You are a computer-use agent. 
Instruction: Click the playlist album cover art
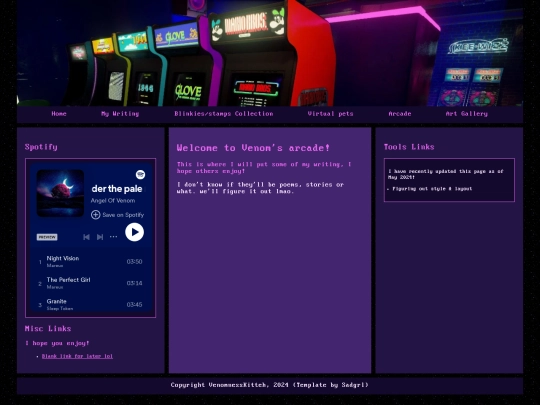coord(60,193)
